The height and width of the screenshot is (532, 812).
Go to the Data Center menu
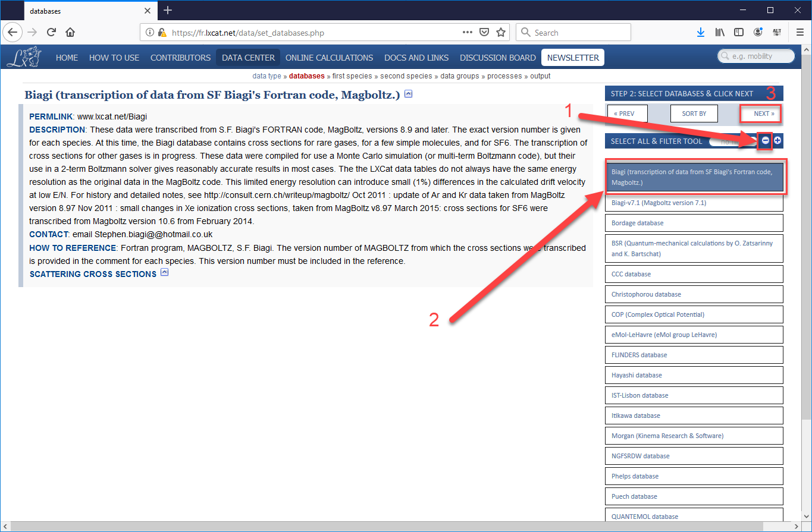click(248, 58)
